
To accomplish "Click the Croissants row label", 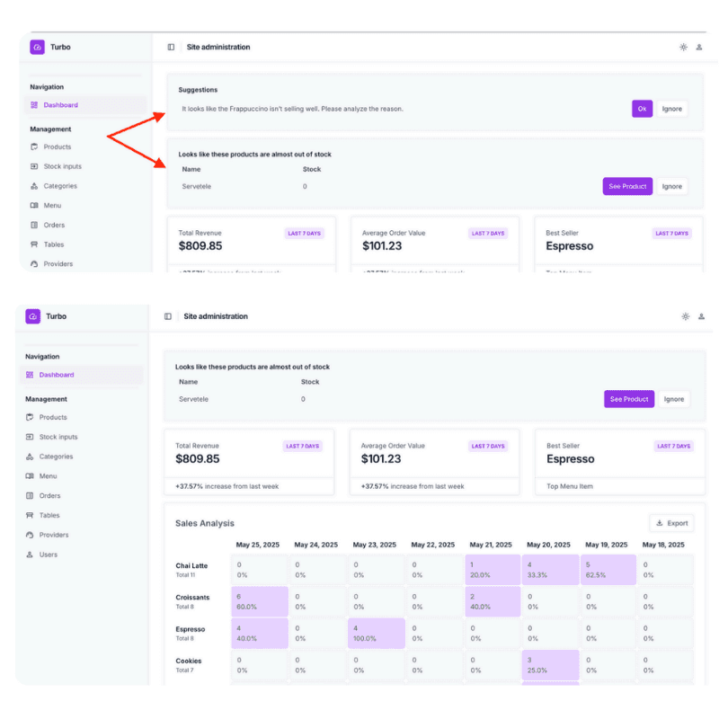I will click(x=192, y=597).
